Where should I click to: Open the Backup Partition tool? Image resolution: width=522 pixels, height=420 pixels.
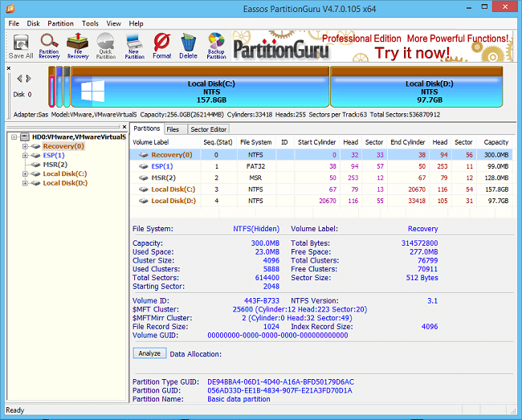click(216, 47)
